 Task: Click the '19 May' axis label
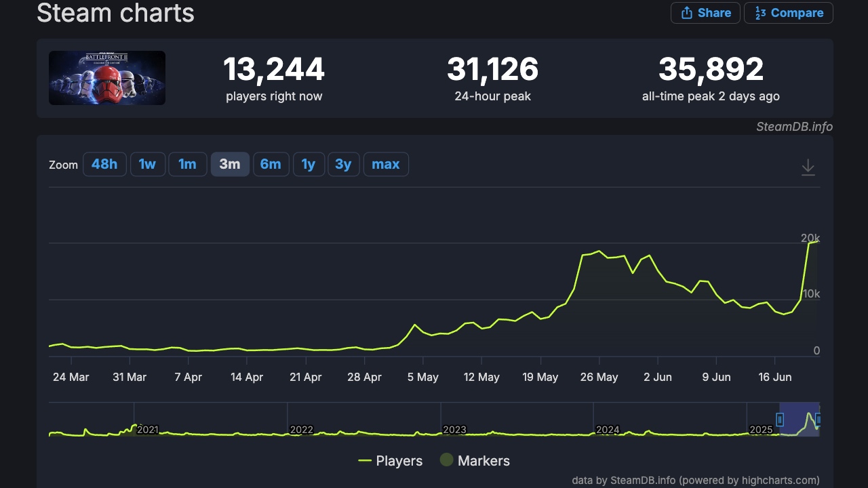coord(540,378)
